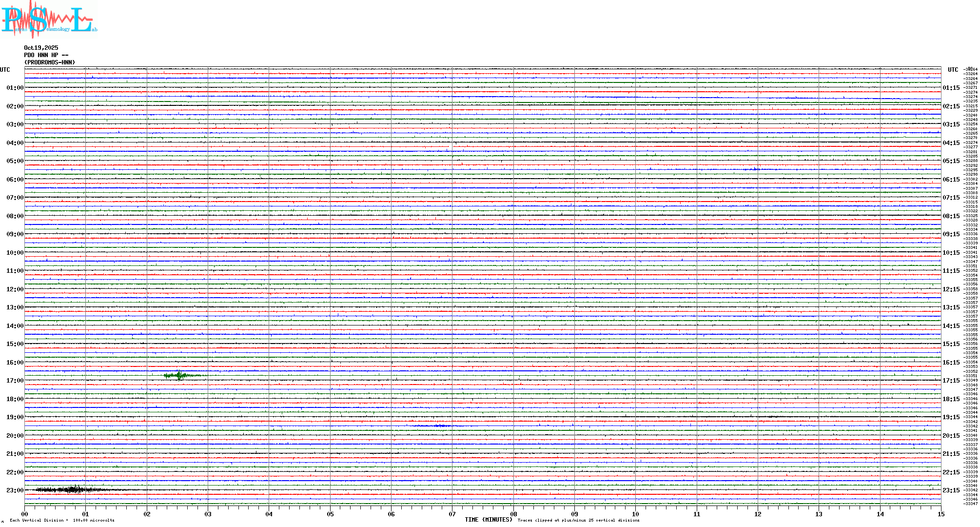The image size is (980, 527).
Task: Click the (PRODROMOS-HNN) station name text
Action: tap(50, 62)
